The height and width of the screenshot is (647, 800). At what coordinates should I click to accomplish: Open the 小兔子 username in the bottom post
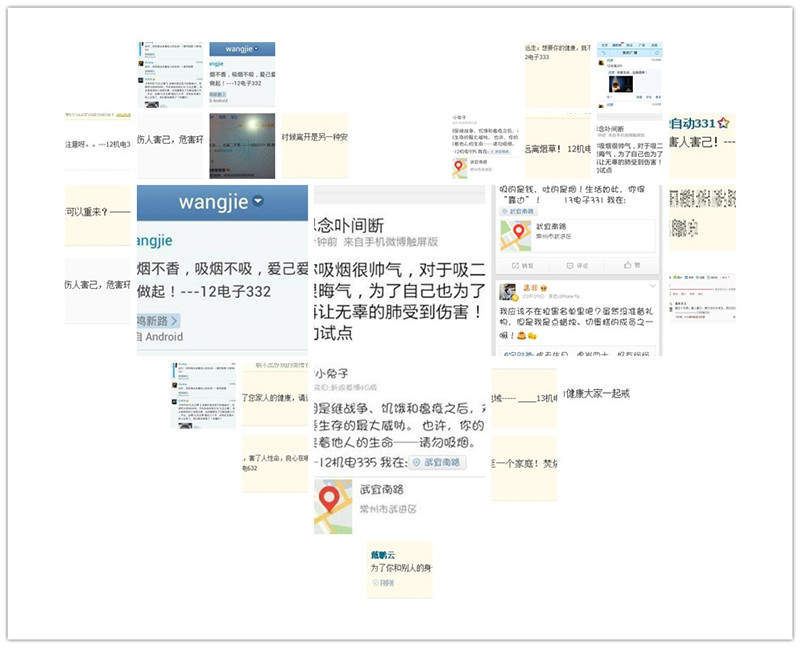[333, 372]
